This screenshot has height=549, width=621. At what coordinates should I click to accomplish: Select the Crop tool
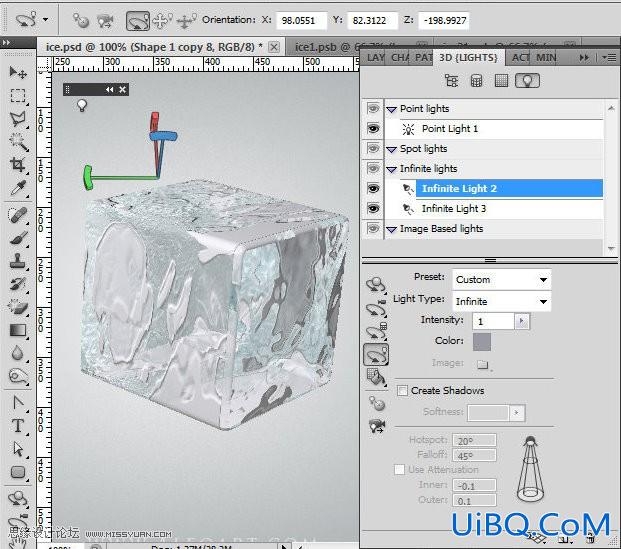18,164
